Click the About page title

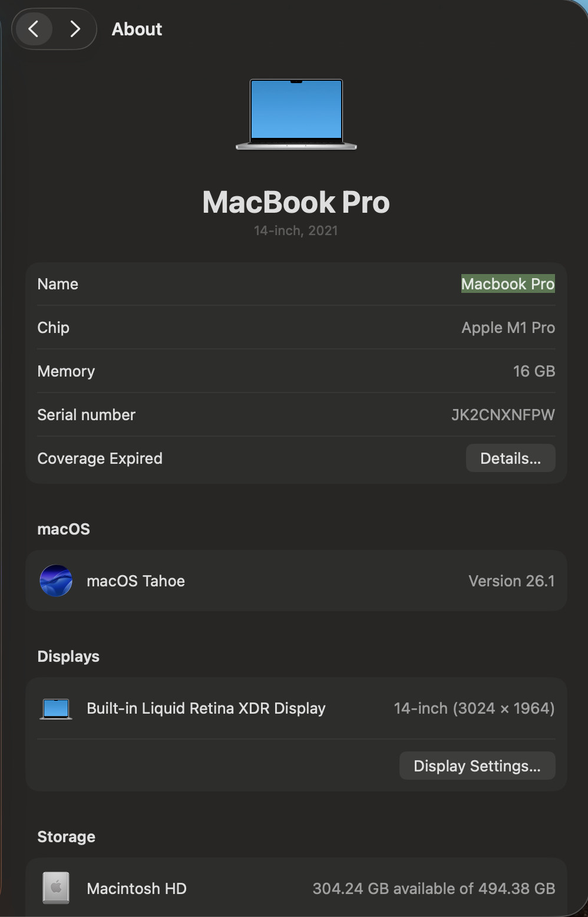(x=137, y=29)
